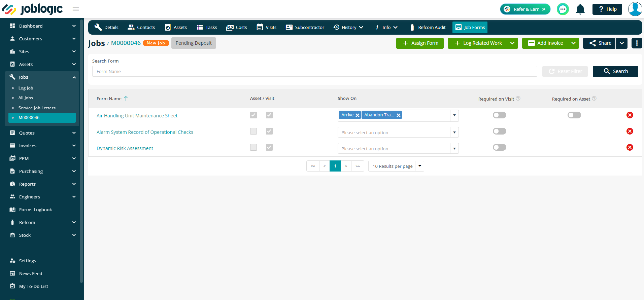The width and height of the screenshot is (644, 300).
Task: Enable Required on Visit for Alarm System Record
Action: click(x=500, y=131)
